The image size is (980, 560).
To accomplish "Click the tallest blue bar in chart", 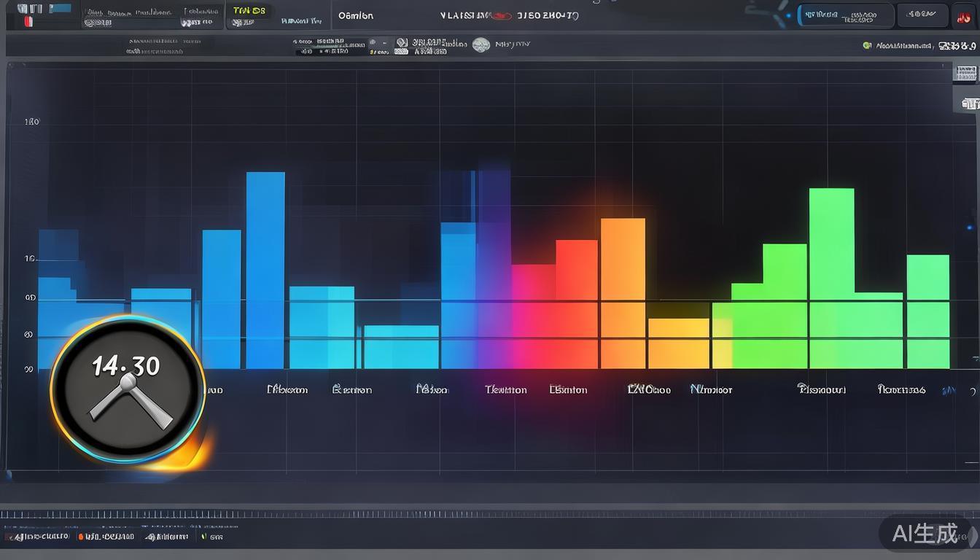I will click(x=265, y=270).
